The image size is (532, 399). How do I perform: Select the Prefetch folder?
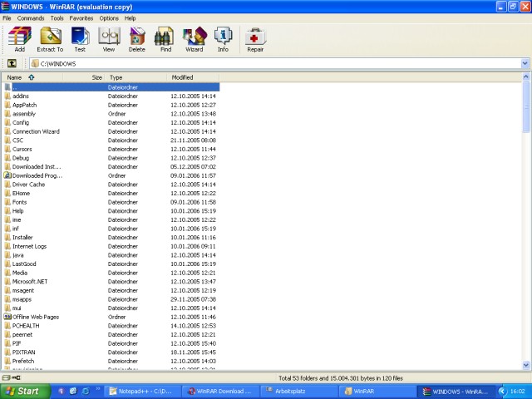pyautogui.click(x=23, y=361)
